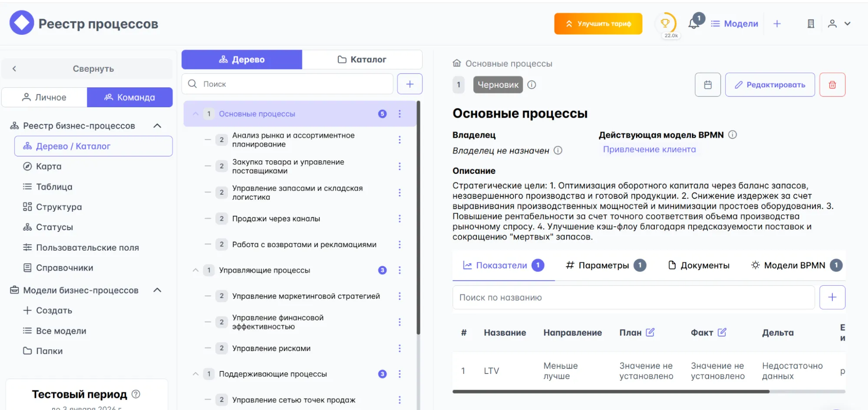Open the calendar icon next to Редактировать
Viewport: 868px width, 410px height.
point(707,84)
